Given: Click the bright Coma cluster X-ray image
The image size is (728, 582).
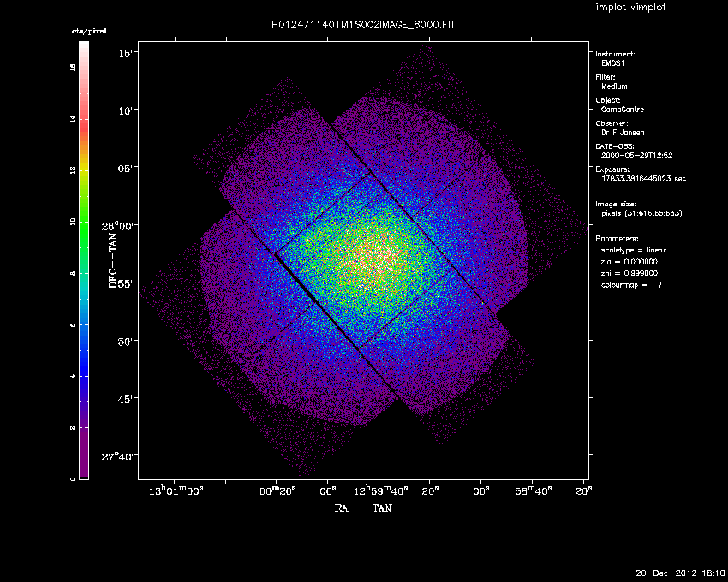Looking at the screenshot, I should pyautogui.click(x=363, y=260).
